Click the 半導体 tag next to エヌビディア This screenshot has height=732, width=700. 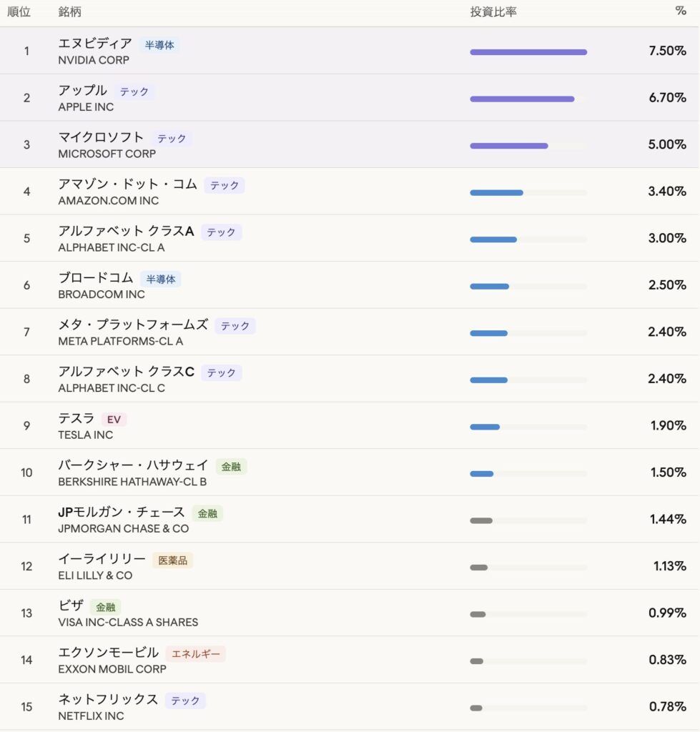(x=159, y=45)
